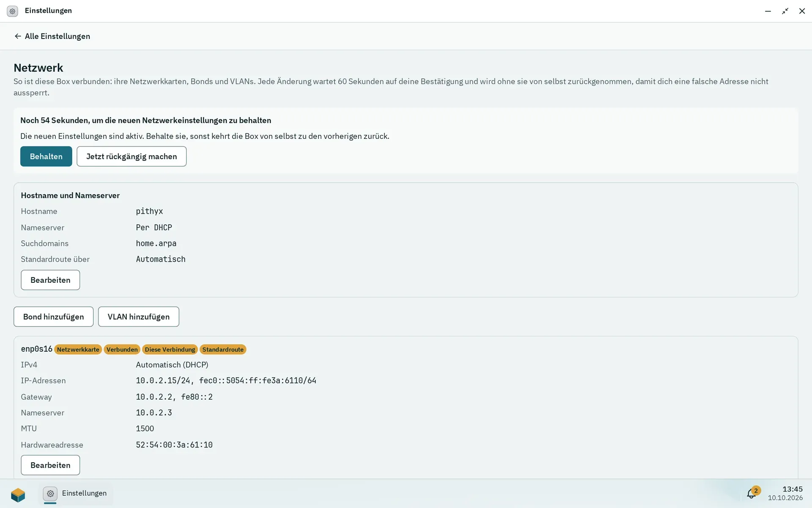Click the enp0s16 interface name
The width and height of the screenshot is (812, 508).
click(x=36, y=349)
